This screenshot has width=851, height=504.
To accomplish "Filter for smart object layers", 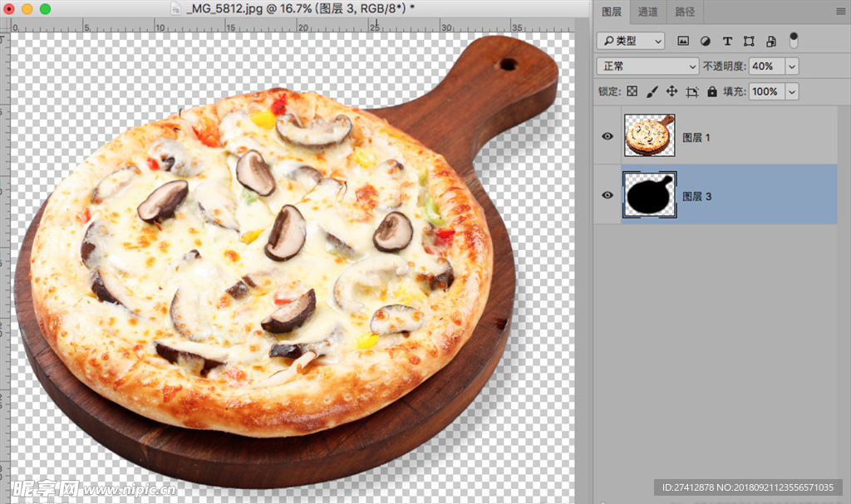I will pos(770,41).
